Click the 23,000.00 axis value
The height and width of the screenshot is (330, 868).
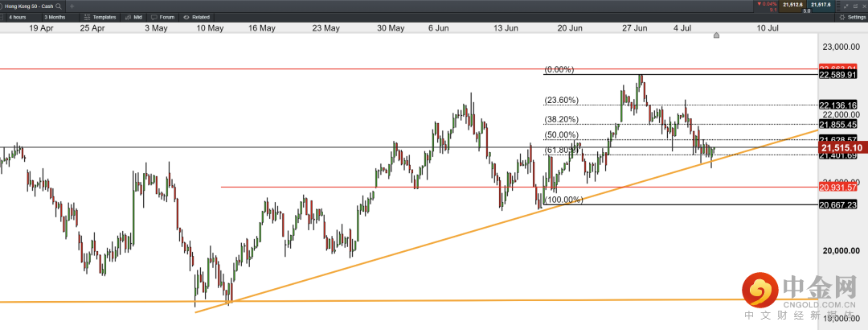[x=841, y=47]
